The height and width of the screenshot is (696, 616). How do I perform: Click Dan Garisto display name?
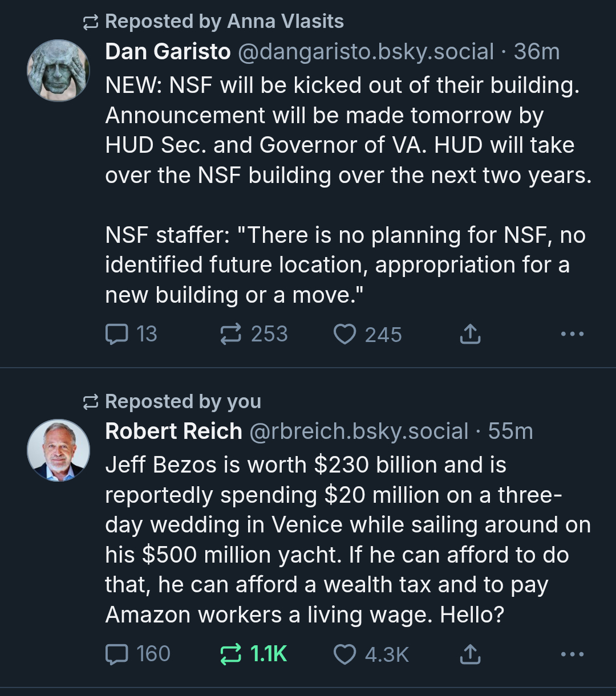pyautogui.click(x=168, y=52)
